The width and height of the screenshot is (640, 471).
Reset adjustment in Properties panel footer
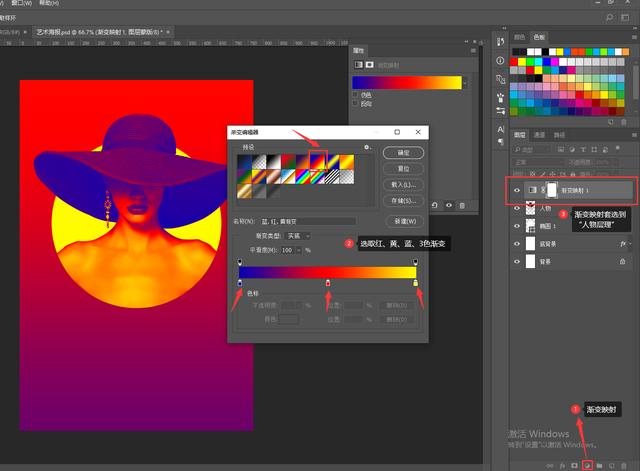click(435, 205)
